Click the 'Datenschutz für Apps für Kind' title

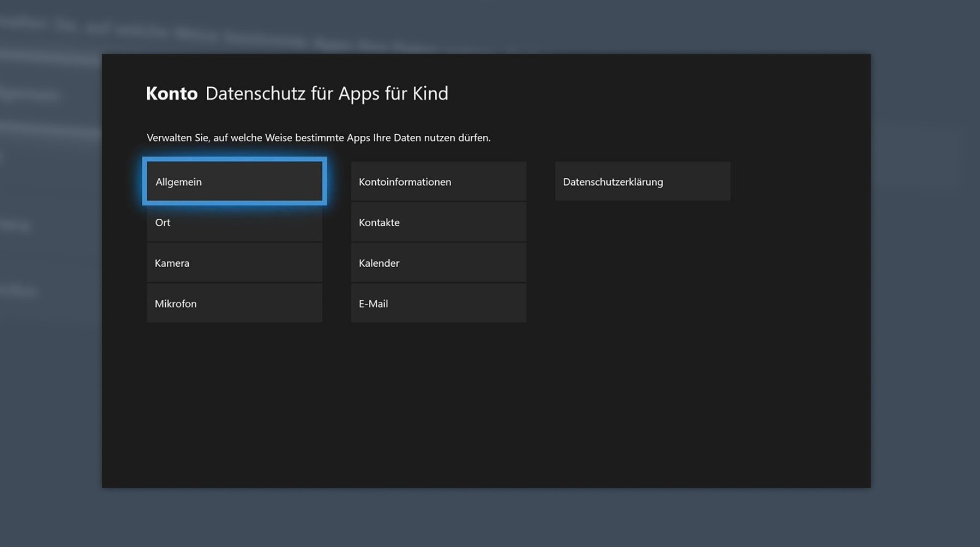click(326, 93)
